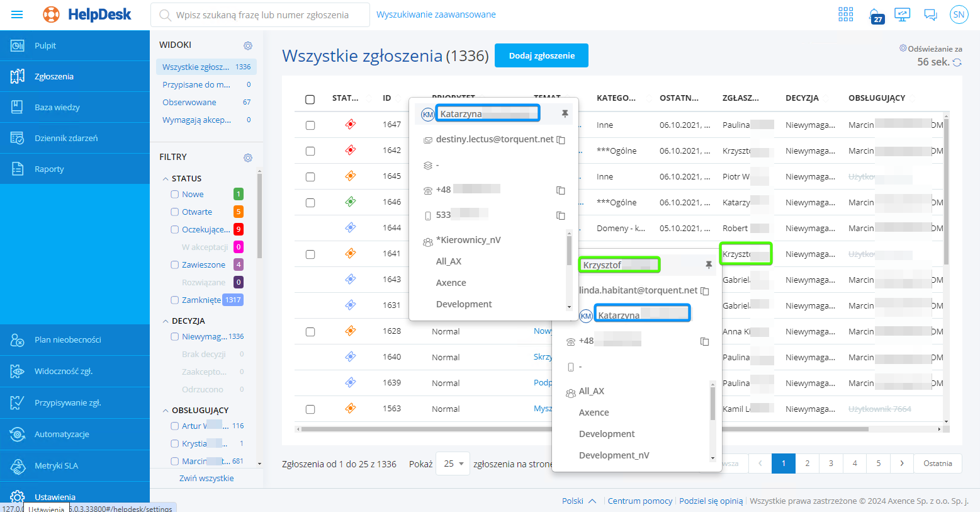This screenshot has width=980, height=512.
Task: Select the checkbox for ticket 1647
Action: point(310,125)
